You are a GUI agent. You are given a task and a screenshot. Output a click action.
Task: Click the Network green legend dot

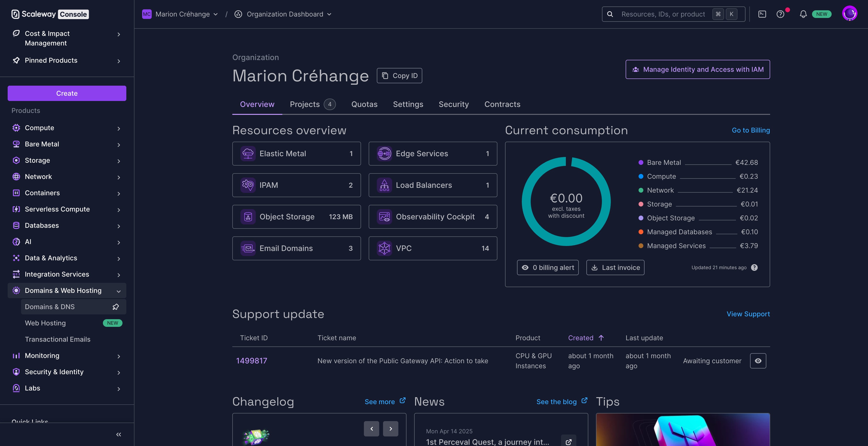(x=641, y=190)
